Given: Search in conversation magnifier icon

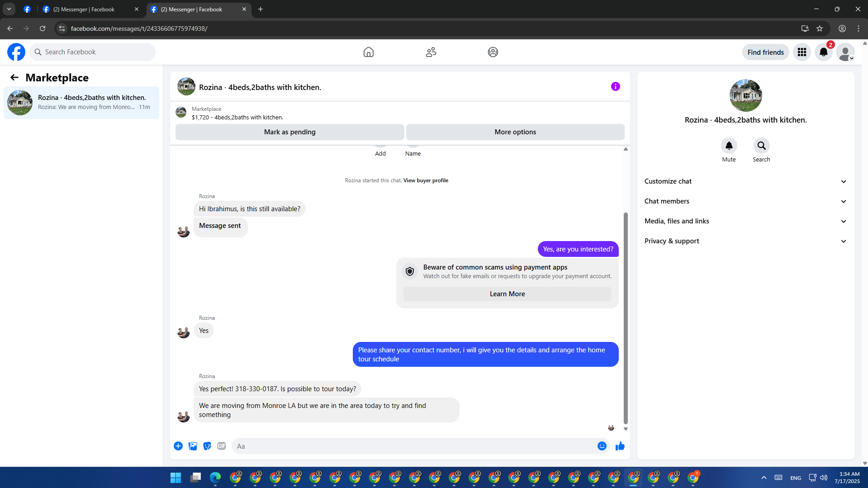Looking at the screenshot, I should point(762,146).
